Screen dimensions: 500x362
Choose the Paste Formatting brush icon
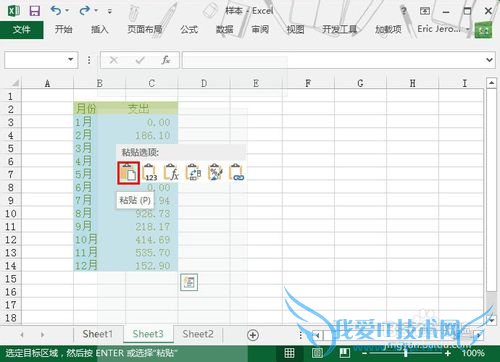click(x=215, y=173)
